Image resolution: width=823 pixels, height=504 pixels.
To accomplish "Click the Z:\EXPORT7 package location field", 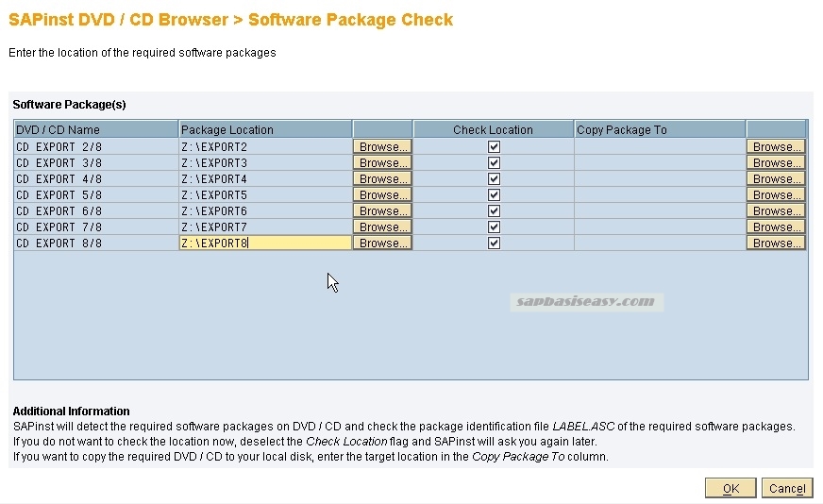I will pyautogui.click(x=265, y=227).
